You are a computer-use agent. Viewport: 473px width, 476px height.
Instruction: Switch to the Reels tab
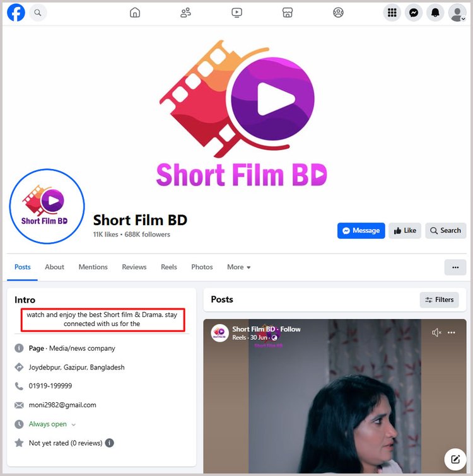pyautogui.click(x=169, y=267)
